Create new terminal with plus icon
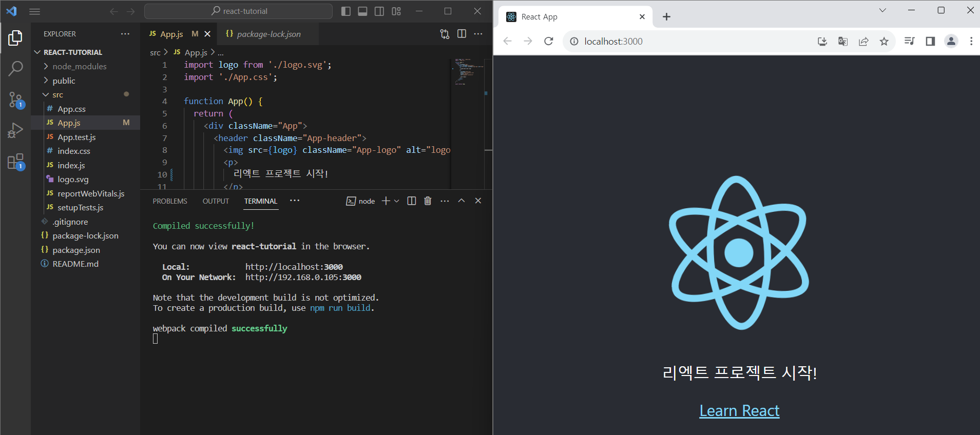The width and height of the screenshot is (980, 435). (x=386, y=201)
